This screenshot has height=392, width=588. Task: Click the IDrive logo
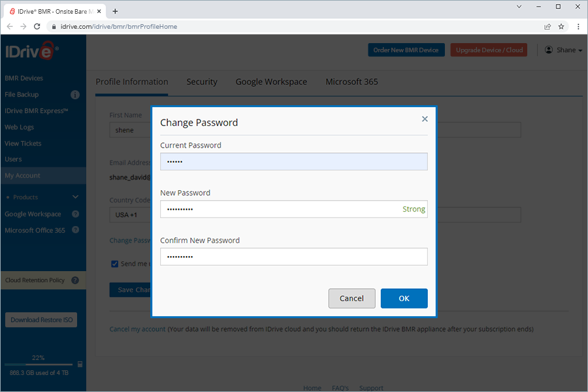pos(32,50)
